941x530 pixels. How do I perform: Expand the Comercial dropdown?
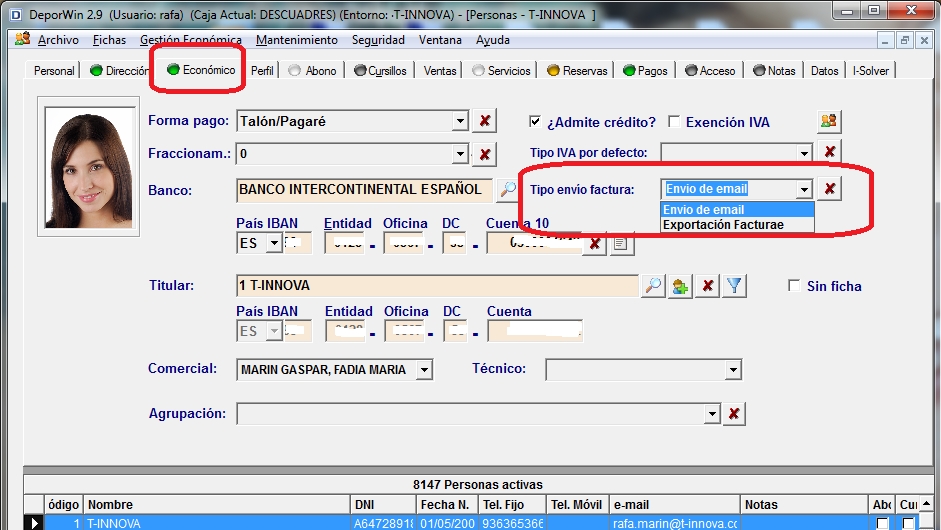(x=424, y=370)
